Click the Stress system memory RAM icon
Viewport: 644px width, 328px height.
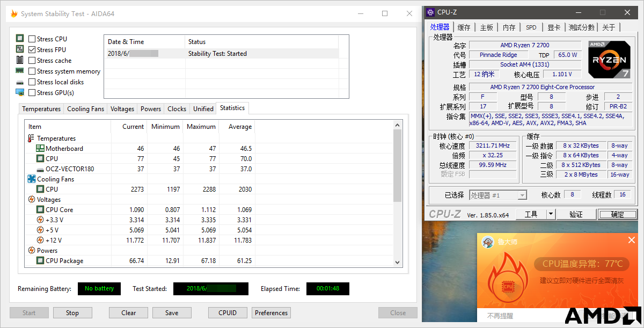pos(20,71)
